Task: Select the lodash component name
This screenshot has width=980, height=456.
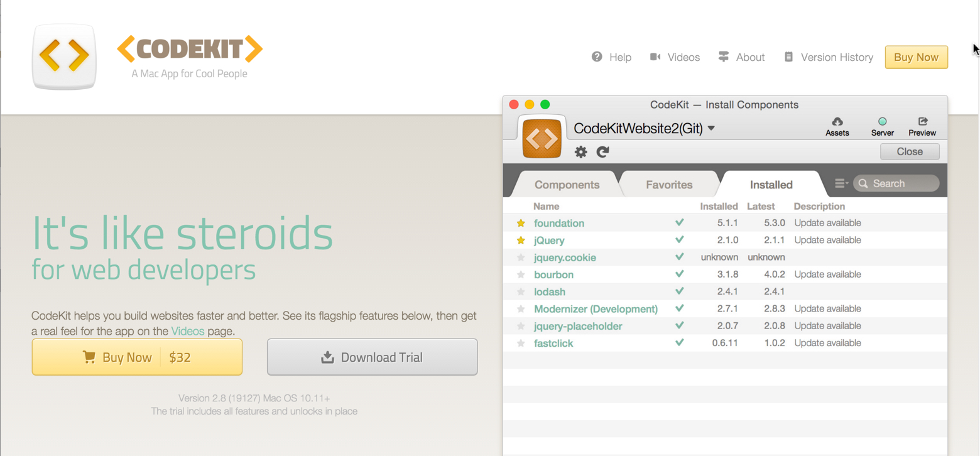Action: coord(550,291)
